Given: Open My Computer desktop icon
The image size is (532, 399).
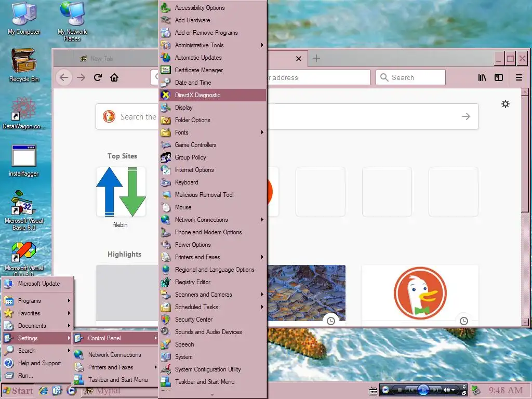Looking at the screenshot, I should coord(24,18).
